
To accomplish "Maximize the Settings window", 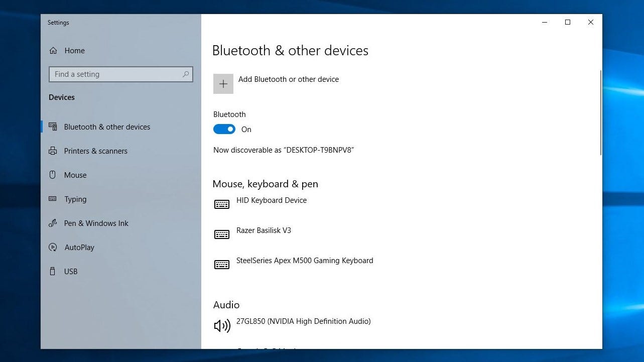I will pyautogui.click(x=568, y=22).
